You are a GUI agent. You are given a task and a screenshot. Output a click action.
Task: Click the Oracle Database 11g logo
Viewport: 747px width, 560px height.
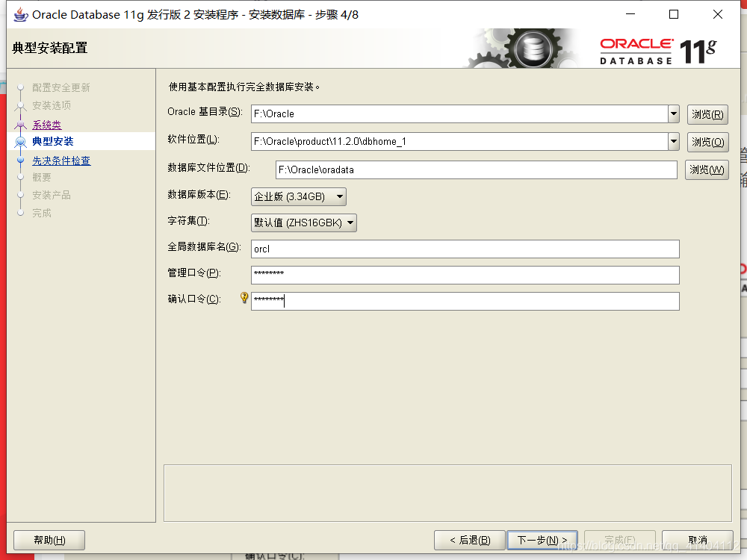coord(657,51)
